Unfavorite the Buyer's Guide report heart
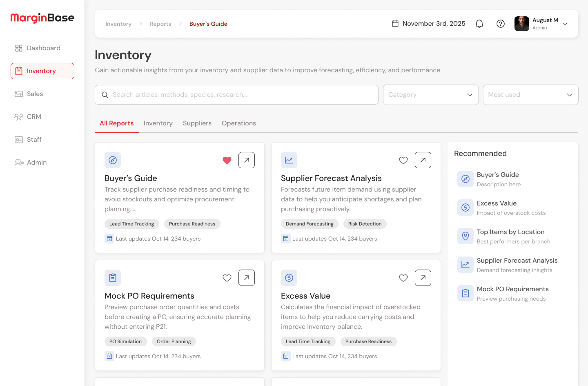The width and height of the screenshot is (588, 386). click(x=227, y=160)
